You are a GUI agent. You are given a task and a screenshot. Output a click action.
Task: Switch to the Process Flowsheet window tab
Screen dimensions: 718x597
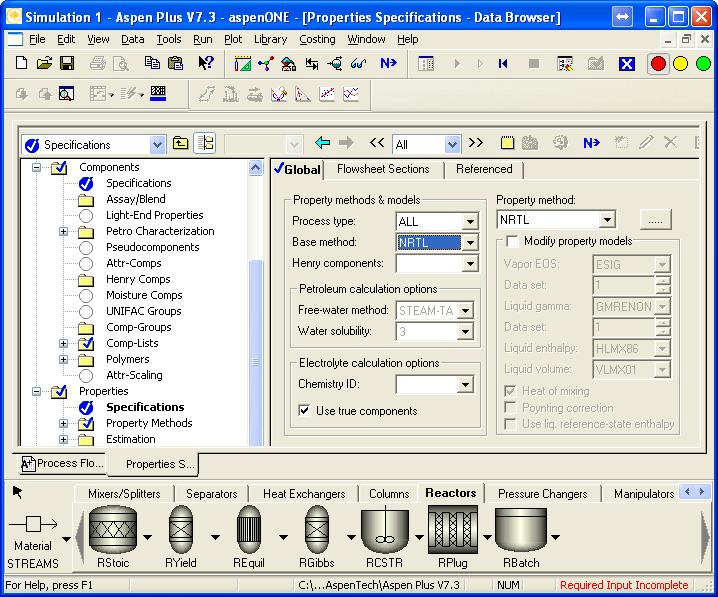63,463
